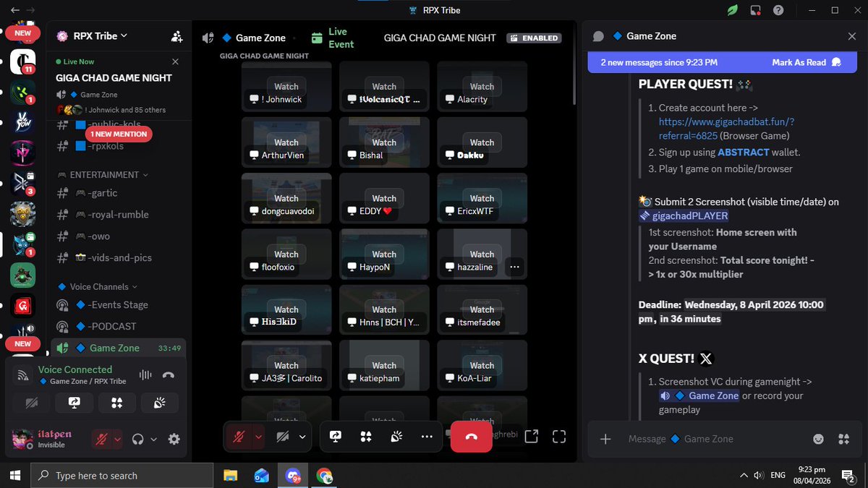Click plus attachment button in message box
The image size is (868, 488).
tap(606, 439)
